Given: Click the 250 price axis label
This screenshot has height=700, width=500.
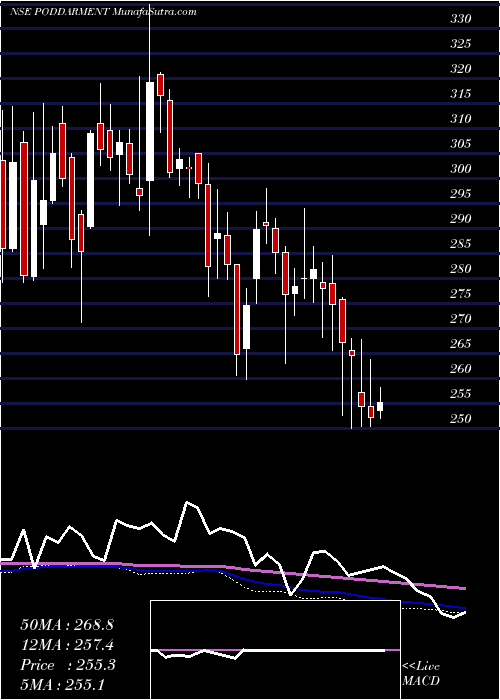Looking at the screenshot, I should point(460,419).
